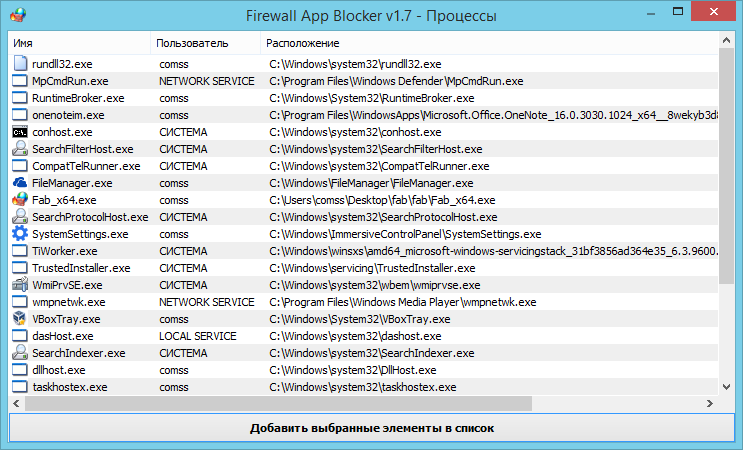This screenshot has width=743, height=450.
Task: Click the SearchFilterHost.exe icon
Action: click(x=20, y=149)
